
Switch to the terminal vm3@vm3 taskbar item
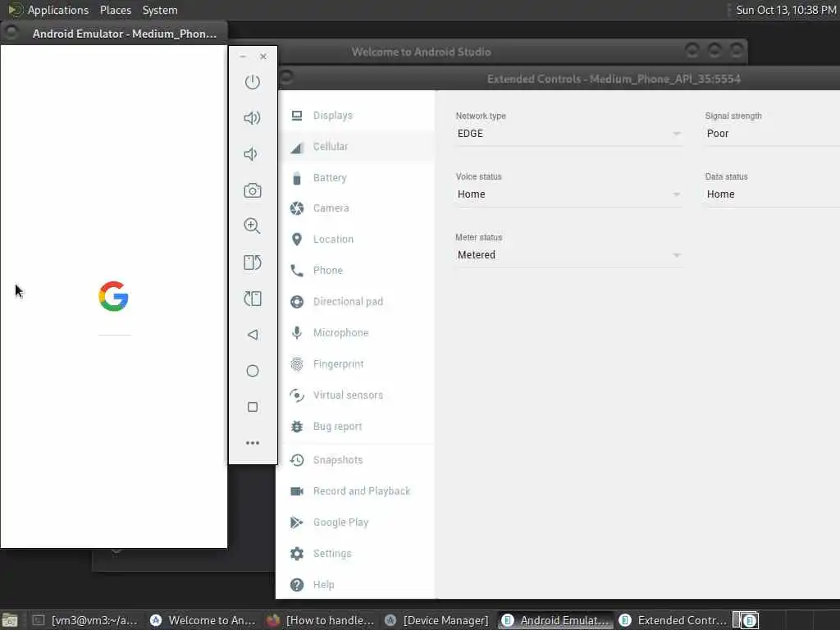coord(84,620)
